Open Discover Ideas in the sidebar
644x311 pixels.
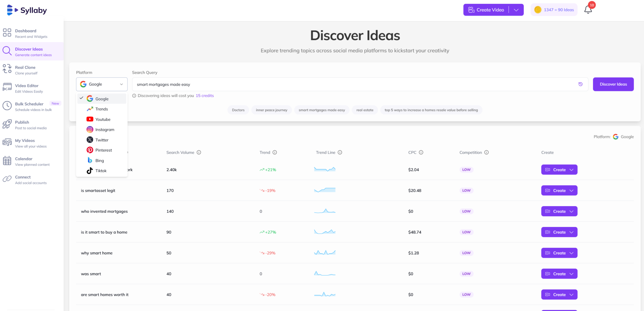click(x=29, y=51)
